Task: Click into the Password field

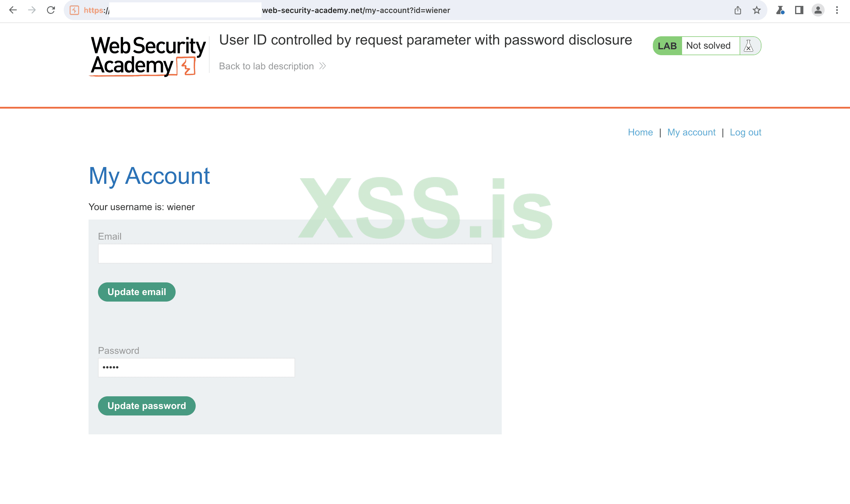Action: pos(196,367)
